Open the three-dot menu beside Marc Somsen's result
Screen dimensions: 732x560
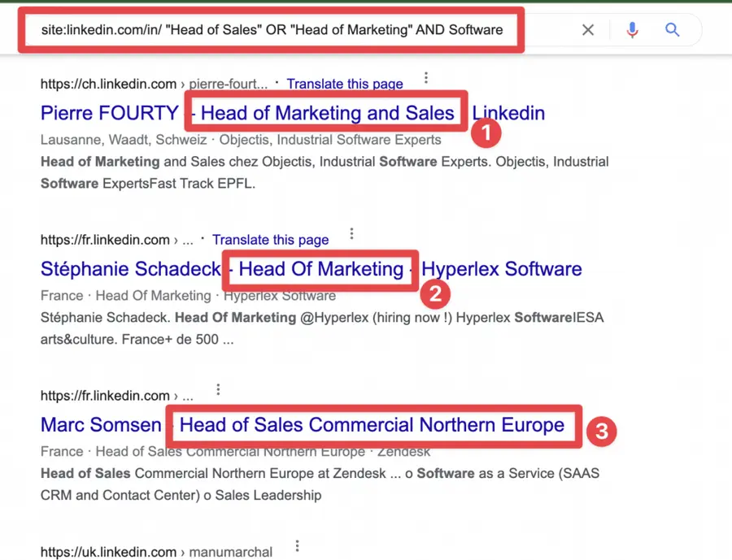coord(218,389)
